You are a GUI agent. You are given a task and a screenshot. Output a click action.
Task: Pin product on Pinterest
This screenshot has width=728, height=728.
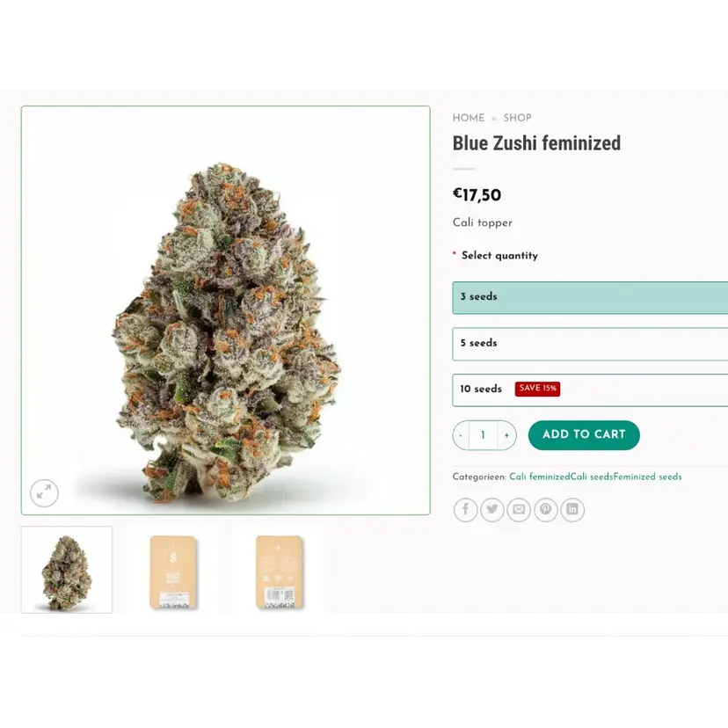point(545,509)
